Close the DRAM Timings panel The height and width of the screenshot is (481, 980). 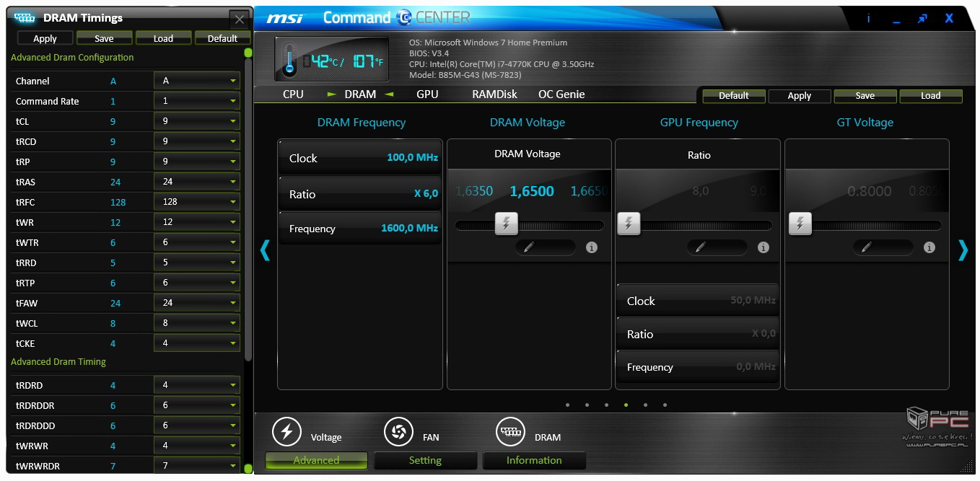click(x=240, y=19)
